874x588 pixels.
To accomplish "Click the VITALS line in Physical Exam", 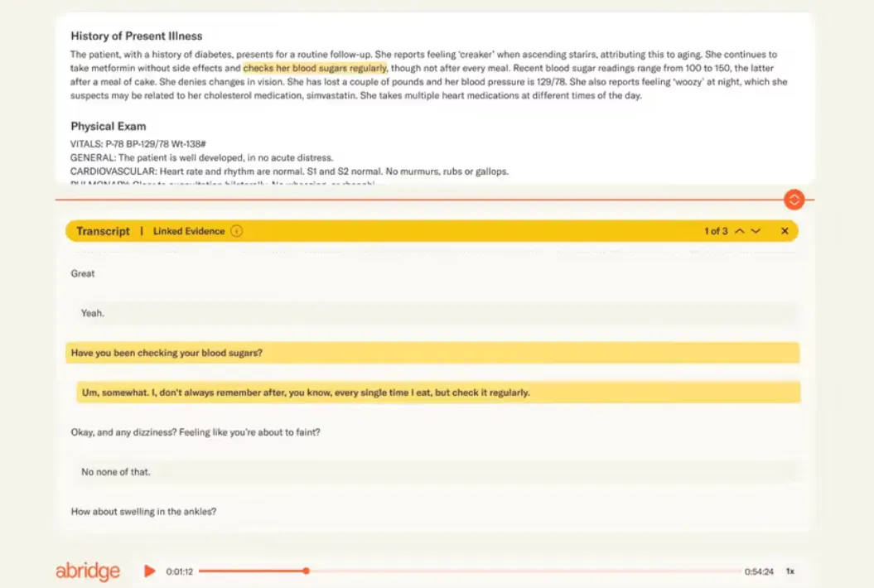I will click(x=138, y=144).
